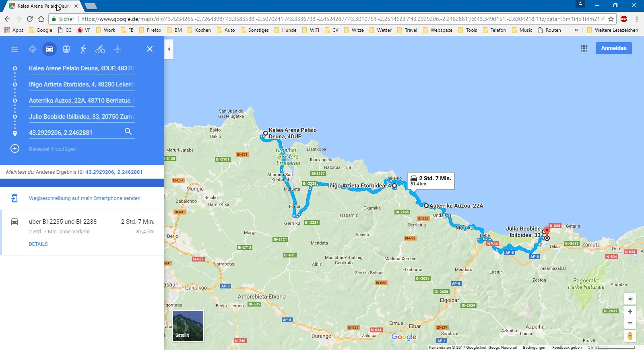This screenshot has width=644, height=350.
Task: Open the Google Maps hamburger menu
Action: coord(14,49)
